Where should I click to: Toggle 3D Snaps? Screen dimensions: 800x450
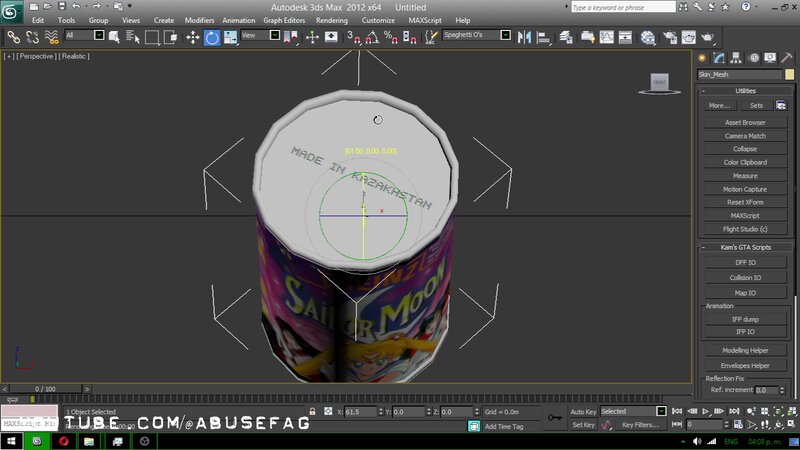coord(354,37)
